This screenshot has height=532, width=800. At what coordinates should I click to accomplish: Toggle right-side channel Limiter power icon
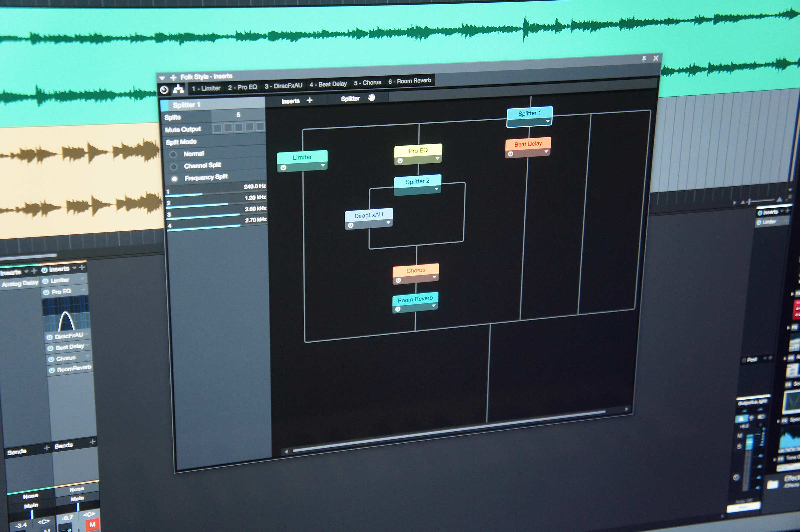click(x=759, y=223)
